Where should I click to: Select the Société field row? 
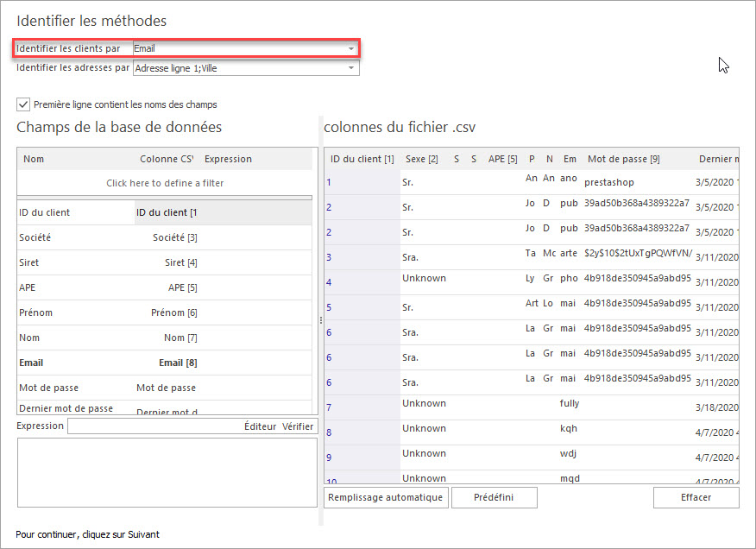[x=165, y=237]
